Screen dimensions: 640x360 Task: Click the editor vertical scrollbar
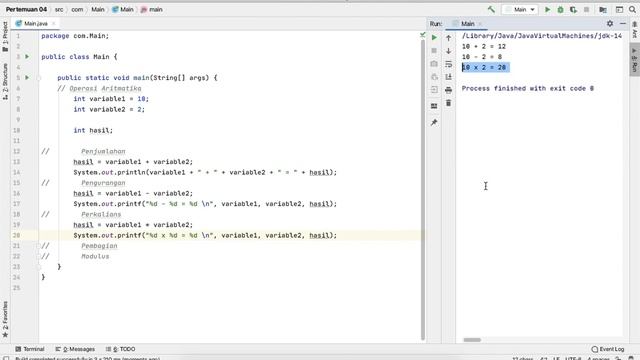[422, 190]
